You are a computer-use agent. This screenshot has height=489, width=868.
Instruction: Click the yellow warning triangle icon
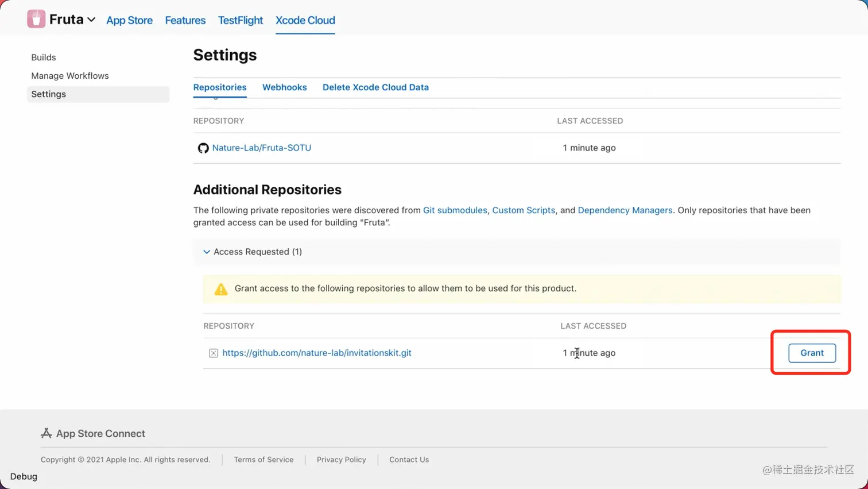(221, 289)
